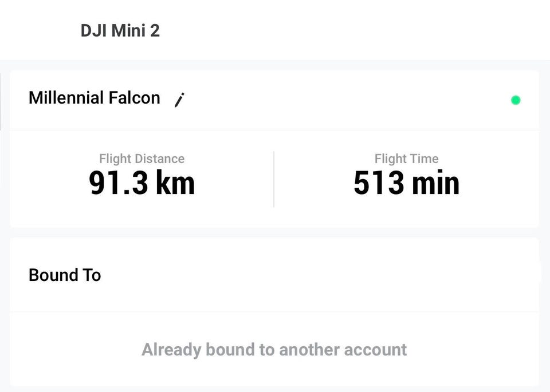Click the vertical divider between flight stats
The height and width of the screenshot is (392, 550).
[274, 179]
